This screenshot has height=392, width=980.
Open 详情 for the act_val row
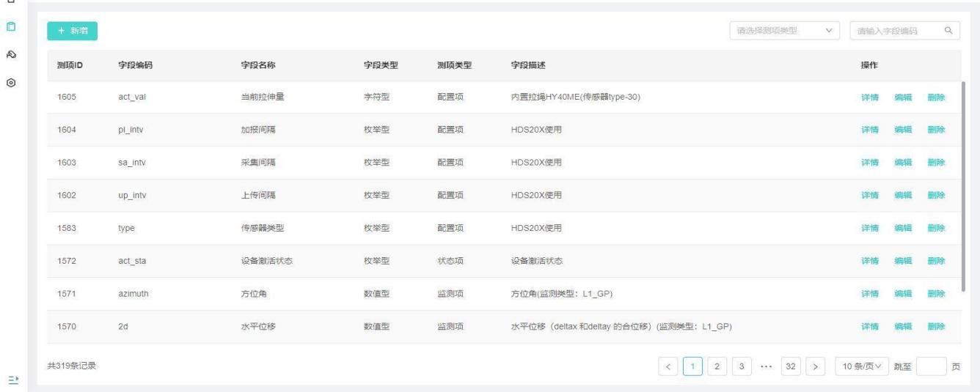pyautogui.click(x=869, y=97)
